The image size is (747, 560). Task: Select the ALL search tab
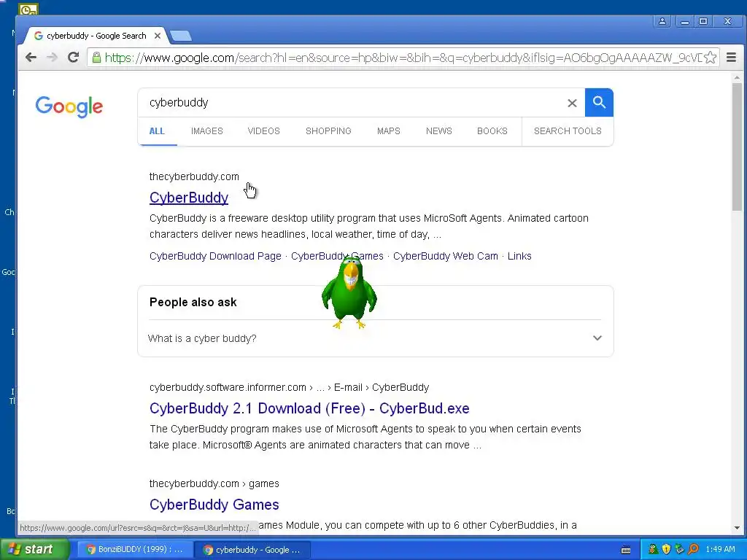point(158,131)
